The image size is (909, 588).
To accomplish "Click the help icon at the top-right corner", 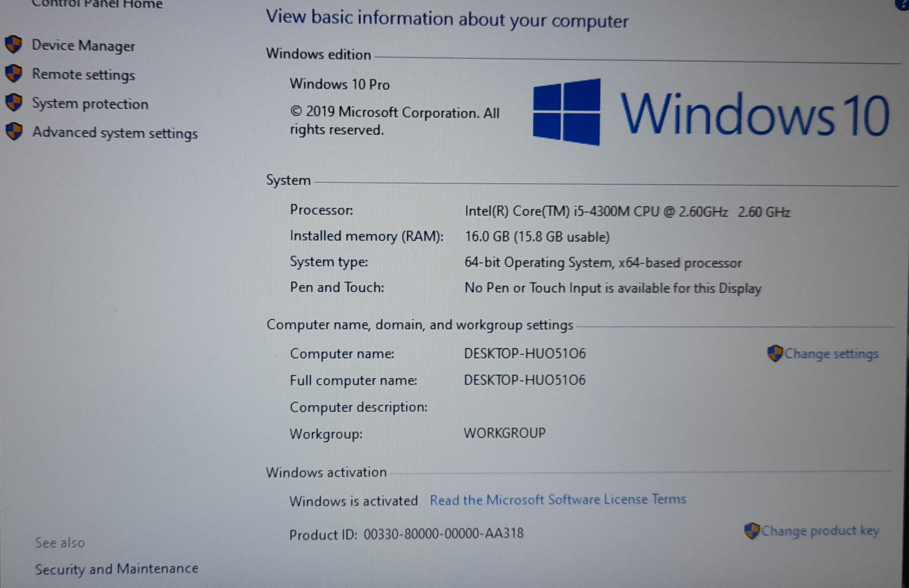I will [905, 4].
